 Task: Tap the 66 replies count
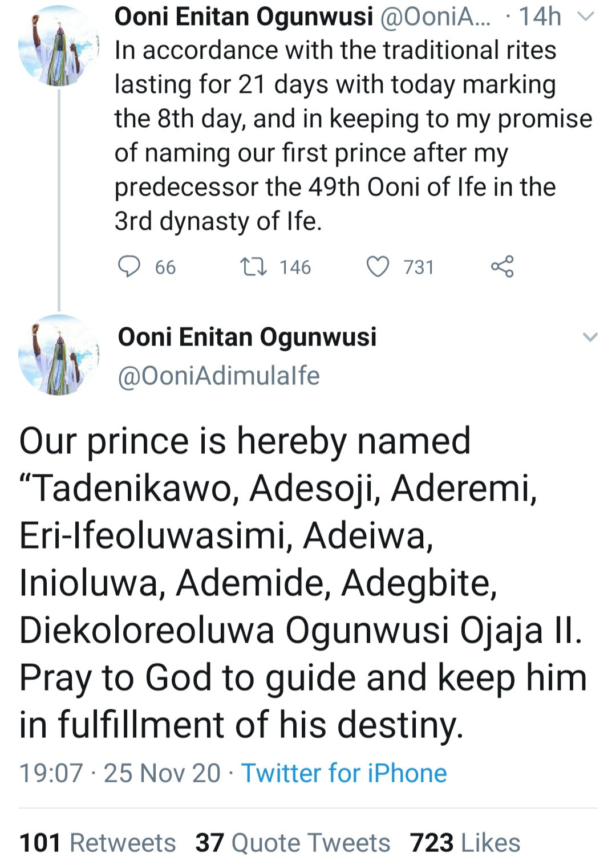tap(165, 267)
